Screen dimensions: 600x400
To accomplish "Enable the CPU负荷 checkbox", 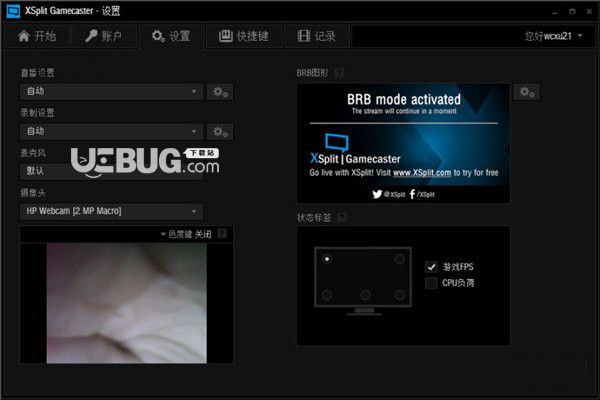I will click(431, 283).
